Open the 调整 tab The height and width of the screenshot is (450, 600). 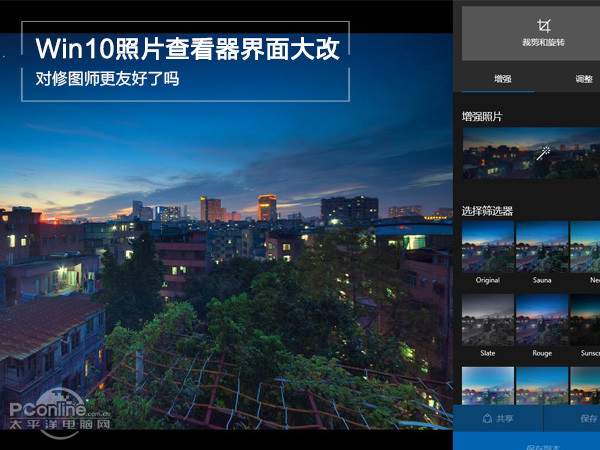[x=584, y=77]
